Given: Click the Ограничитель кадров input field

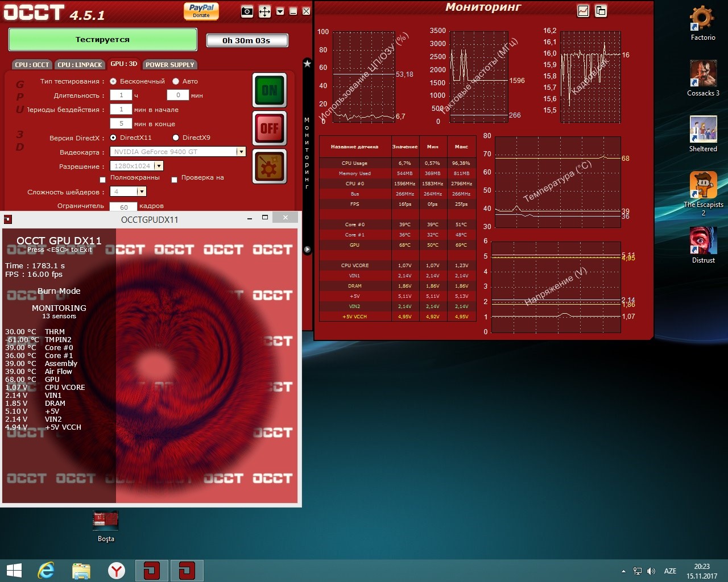Looking at the screenshot, I should (123, 207).
